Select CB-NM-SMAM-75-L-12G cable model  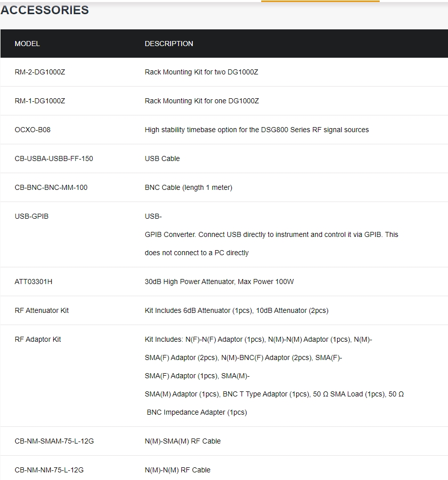click(54, 441)
